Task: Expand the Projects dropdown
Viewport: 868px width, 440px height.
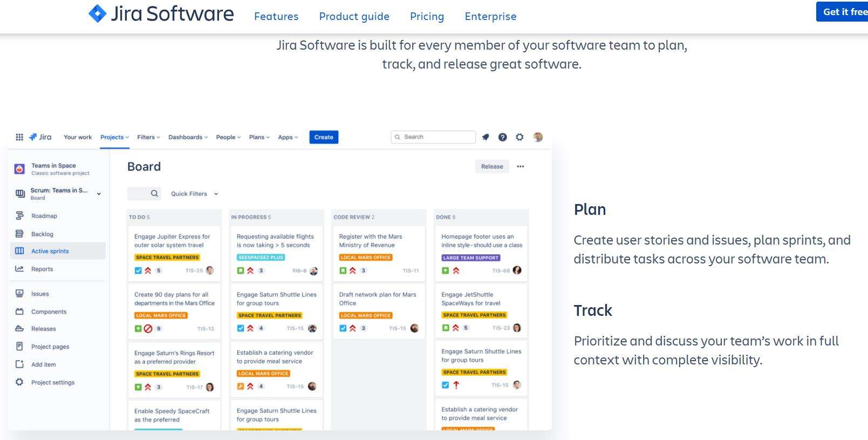Action: [114, 137]
